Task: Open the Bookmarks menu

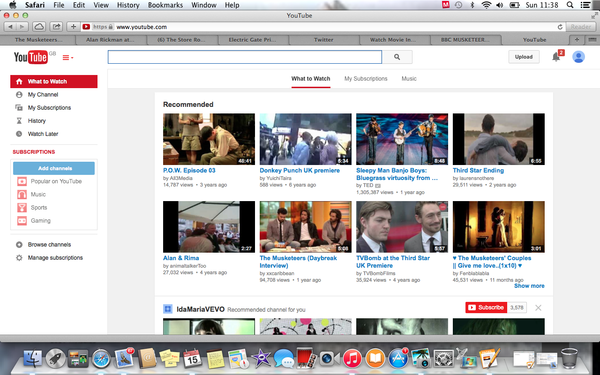Action: coord(165,5)
